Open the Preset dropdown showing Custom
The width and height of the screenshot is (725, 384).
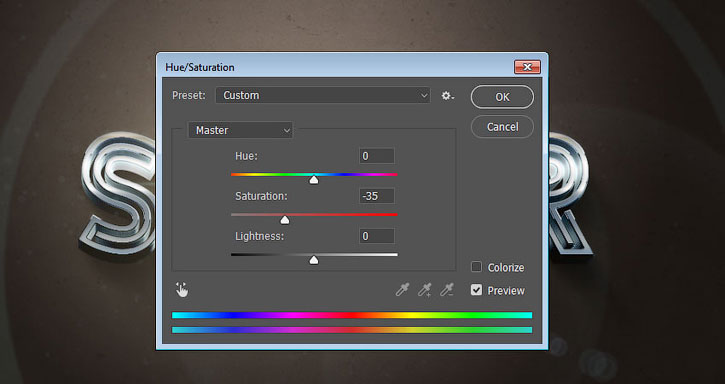pos(323,95)
